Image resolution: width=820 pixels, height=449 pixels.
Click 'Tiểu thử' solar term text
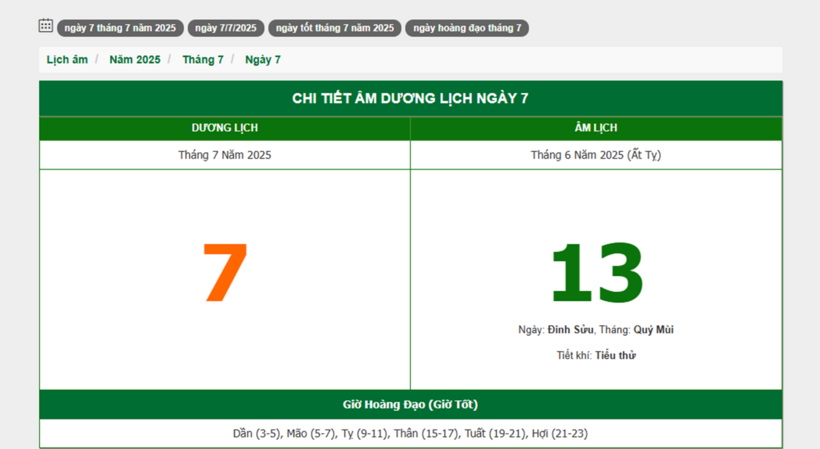[x=616, y=355]
